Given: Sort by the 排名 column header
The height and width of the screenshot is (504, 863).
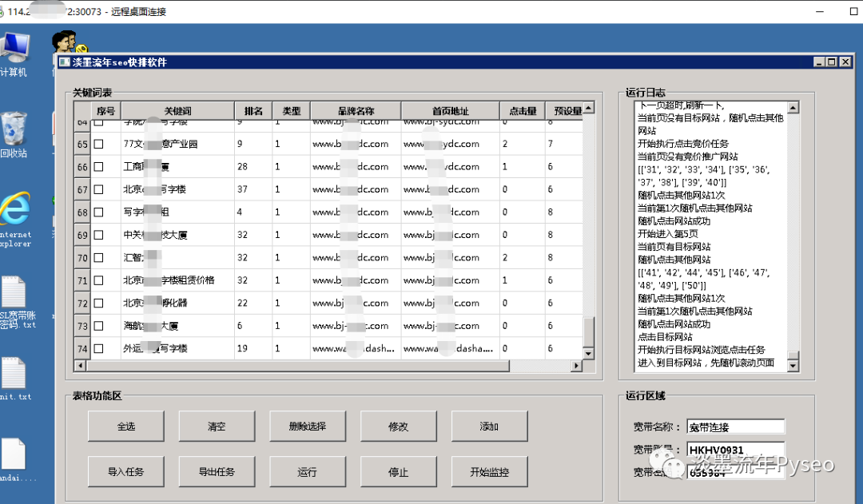Looking at the screenshot, I should tap(254, 110).
